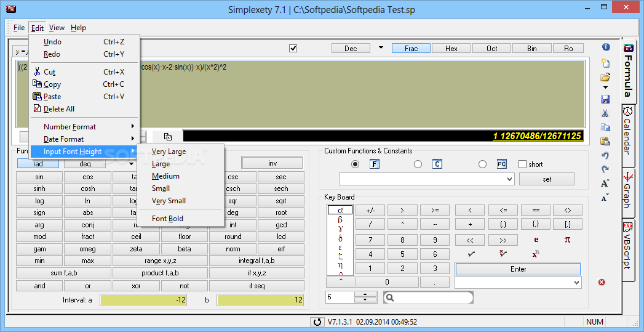Open the info icon in right toolbar
644x332 pixels.
click(605, 47)
